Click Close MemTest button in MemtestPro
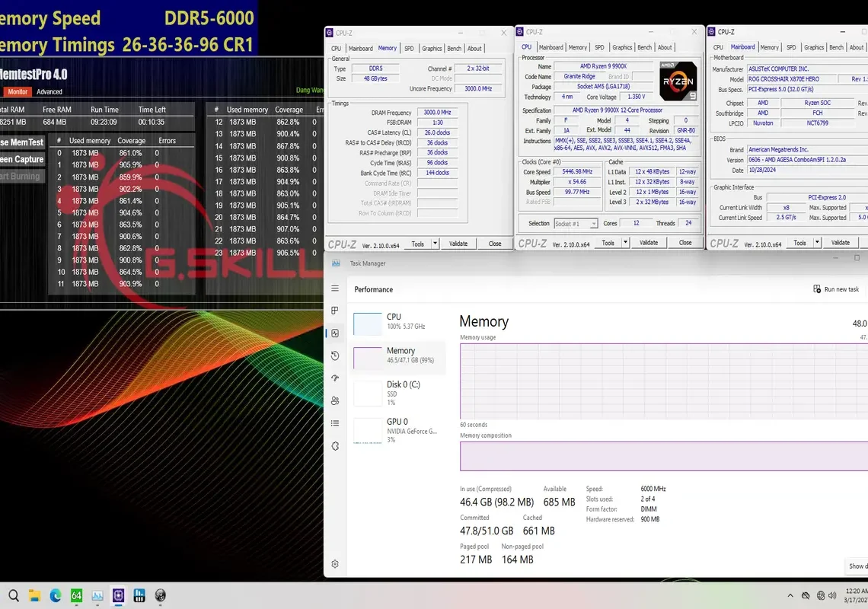 [21, 142]
